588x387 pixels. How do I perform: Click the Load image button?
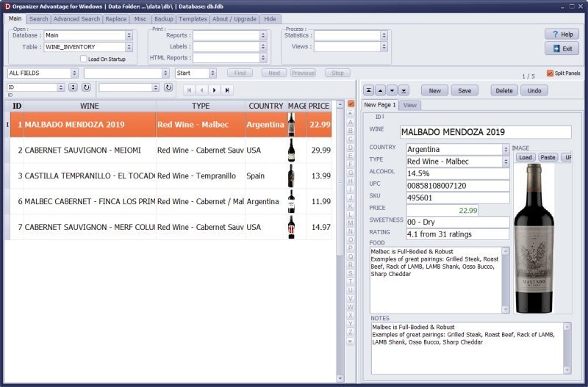pos(526,157)
